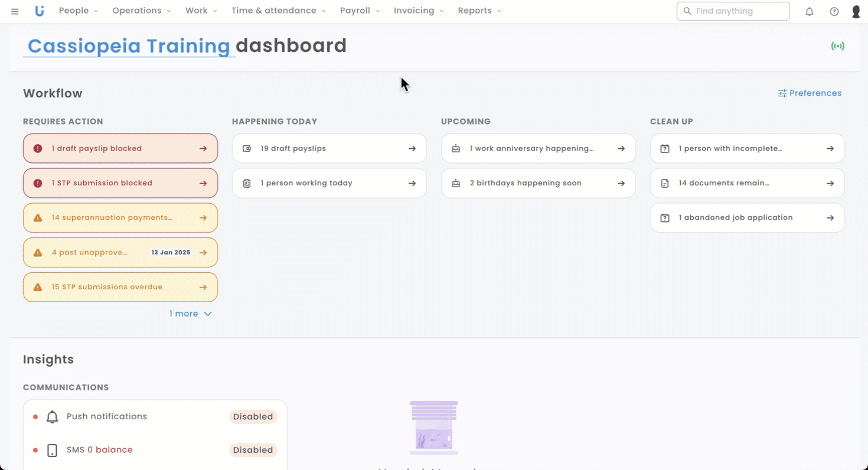The height and width of the screenshot is (470, 868).
Task: Click the Push notifications Disabled badge
Action: pyautogui.click(x=253, y=417)
